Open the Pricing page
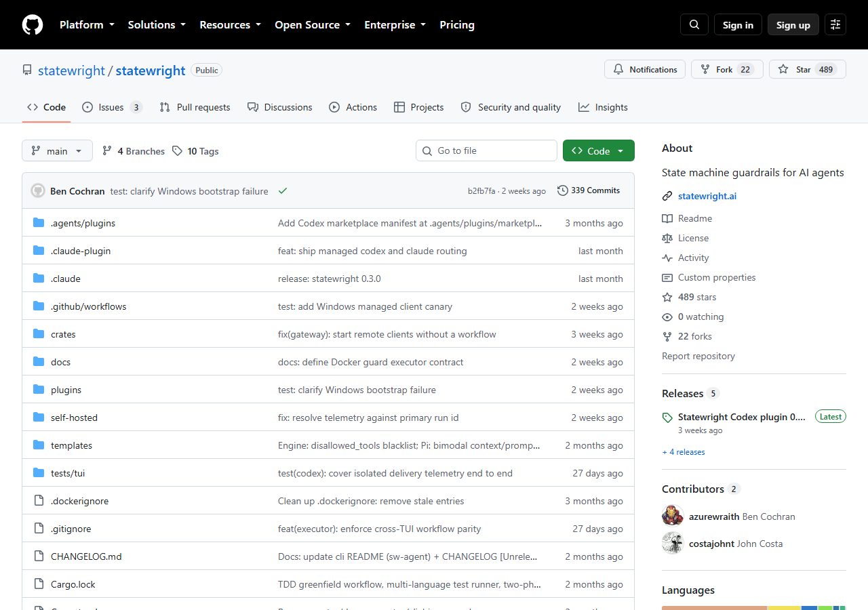This screenshot has height=610, width=868. pyautogui.click(x=457, y=24)
